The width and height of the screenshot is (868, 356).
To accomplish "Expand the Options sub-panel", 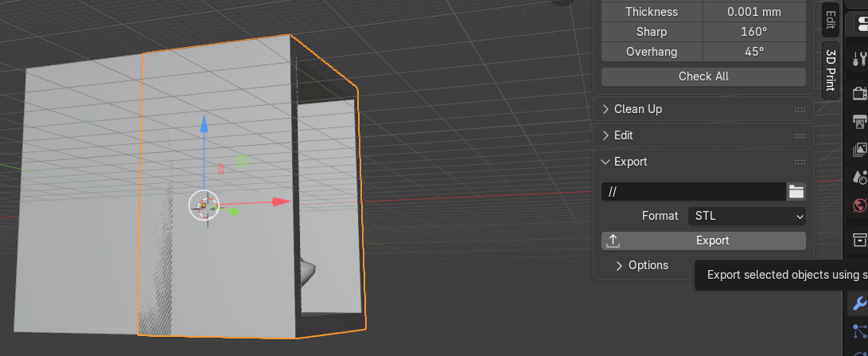I will point(620,266).
